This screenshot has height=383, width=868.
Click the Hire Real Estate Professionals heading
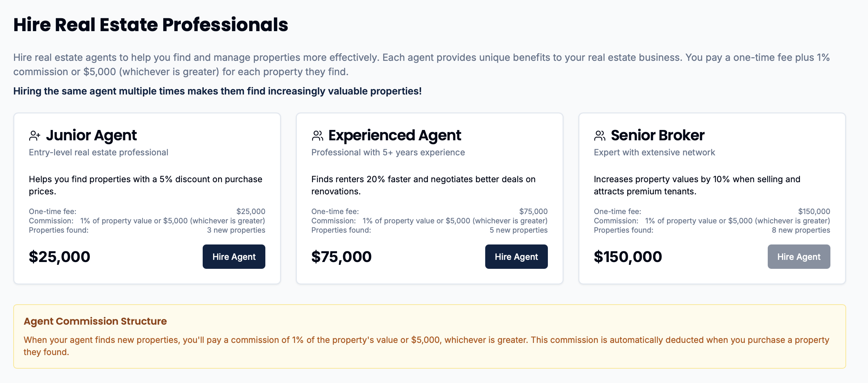(x=151, y=25)
